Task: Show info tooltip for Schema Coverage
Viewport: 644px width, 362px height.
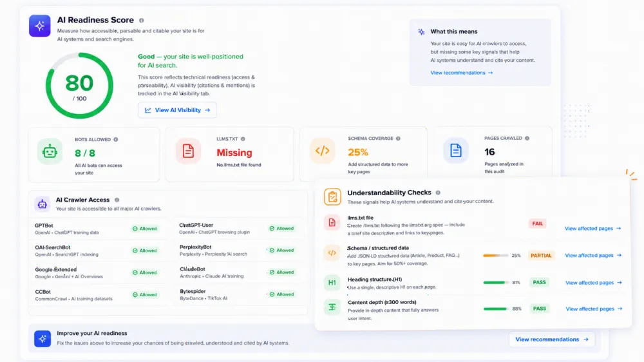Action: [x=398, y=138]
